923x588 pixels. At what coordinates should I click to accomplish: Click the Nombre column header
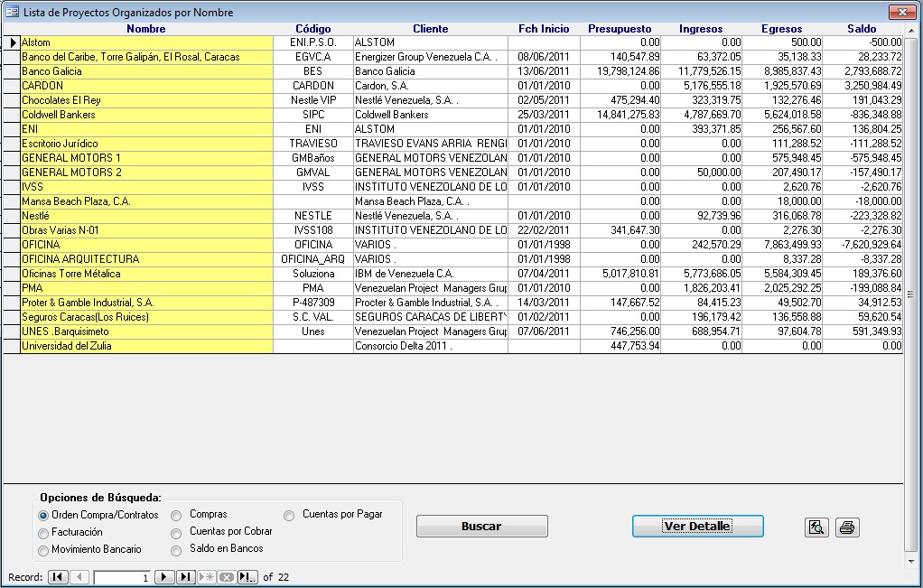click(146, 29)
